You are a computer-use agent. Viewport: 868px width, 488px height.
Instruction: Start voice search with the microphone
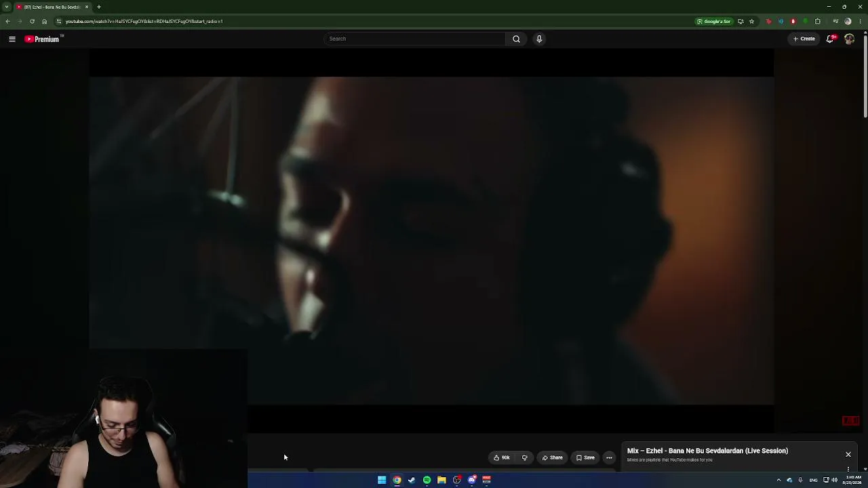click(539, 39)
